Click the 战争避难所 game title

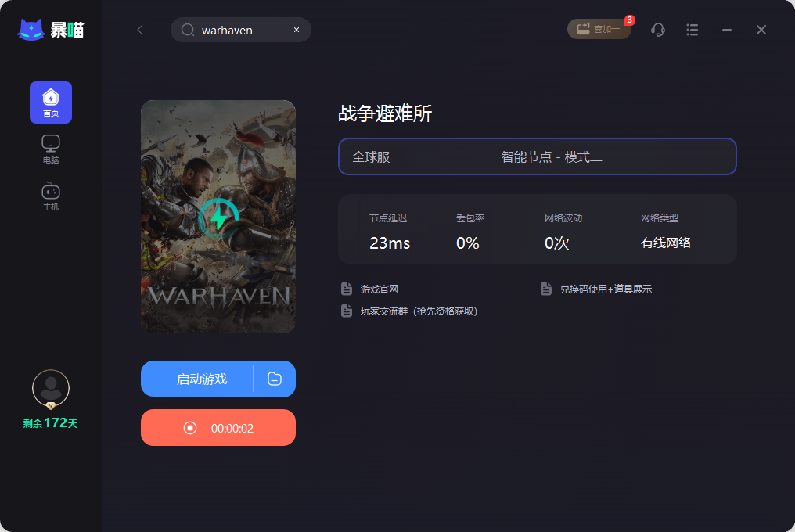click(x=385, y=113)
